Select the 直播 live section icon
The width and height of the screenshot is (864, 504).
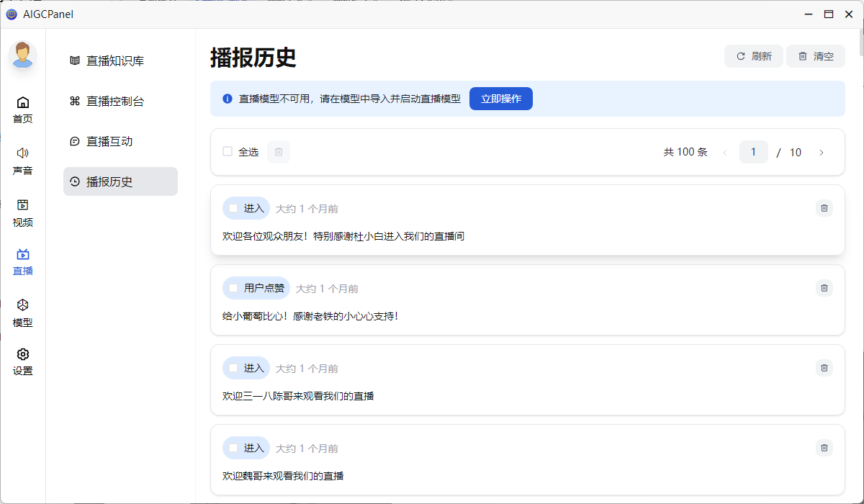pyautogui.click(x=22, y=261)
